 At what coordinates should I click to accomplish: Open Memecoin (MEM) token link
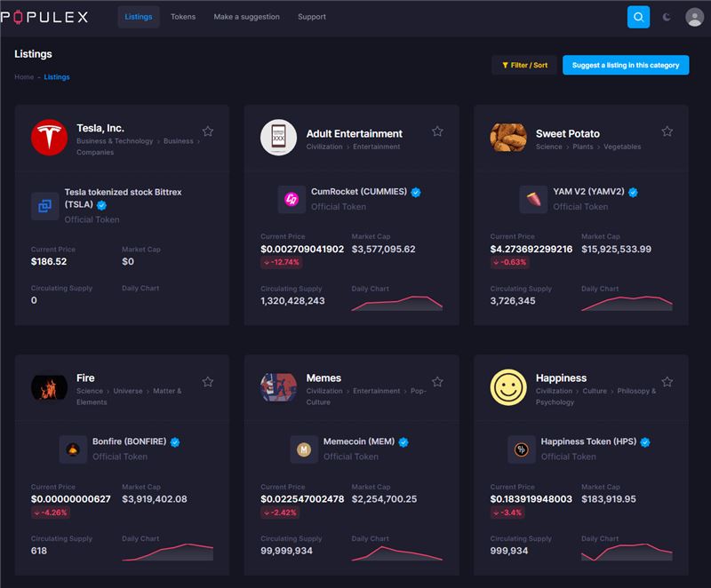coord(359,441)
